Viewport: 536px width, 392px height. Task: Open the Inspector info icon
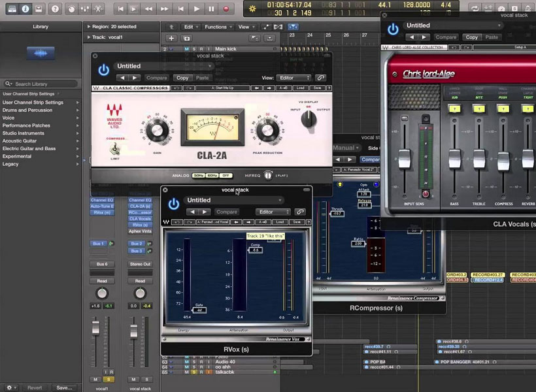coord(26,8)
